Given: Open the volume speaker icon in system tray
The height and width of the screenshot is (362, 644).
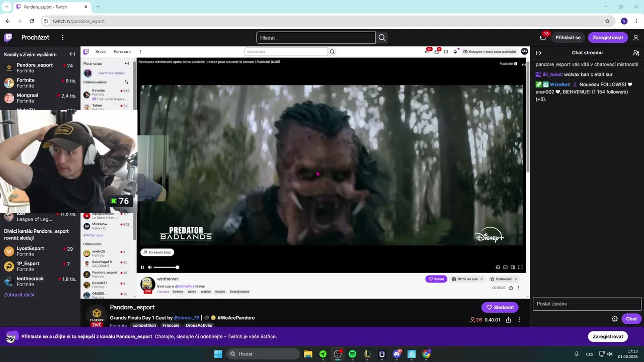Looking at the screenshot, I should 610,354.
